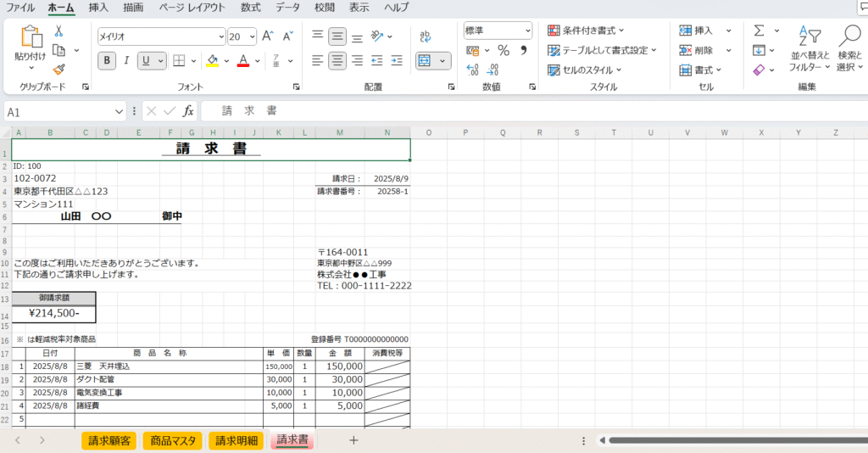The height and width of the screenshot is (453, 868).
Task: Toggle italic formatting
Action: 126,60
